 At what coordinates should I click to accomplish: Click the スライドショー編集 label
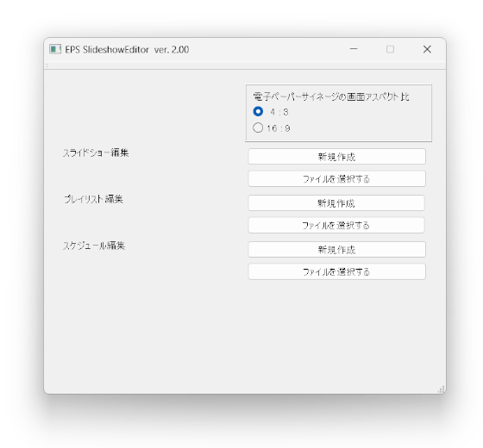click(96, 152)
